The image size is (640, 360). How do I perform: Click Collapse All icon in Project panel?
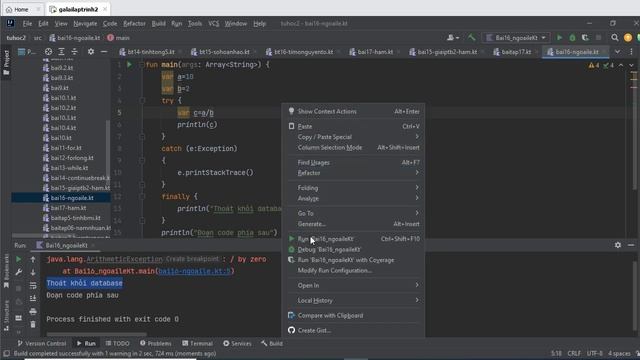pos(74,52)
